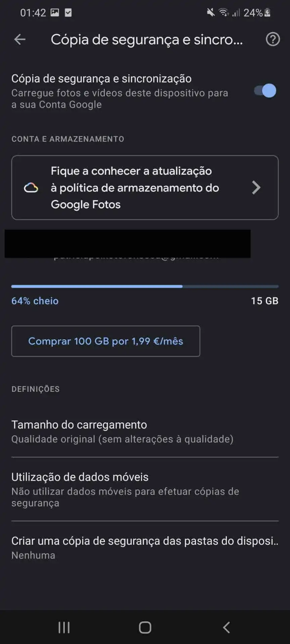This screenshot has width=290, height=644.
Task: Tap the muted sound status icon
Action: click(210, 13)
